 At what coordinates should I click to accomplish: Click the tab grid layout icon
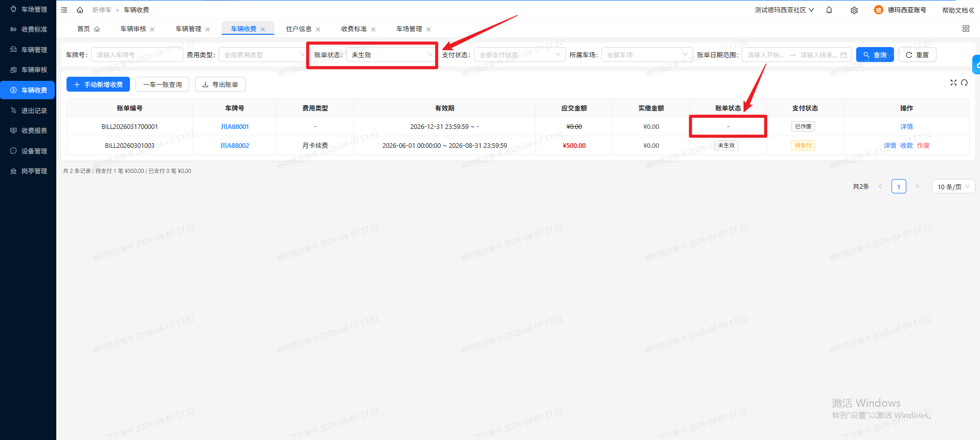(966, 29)
